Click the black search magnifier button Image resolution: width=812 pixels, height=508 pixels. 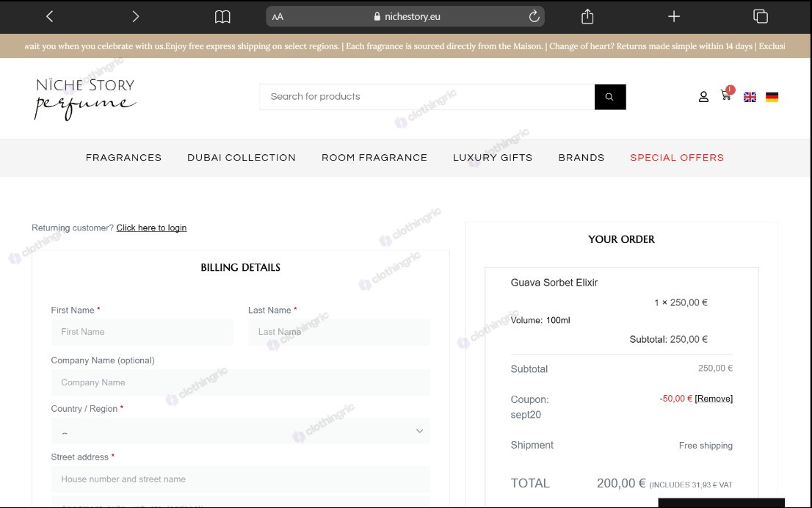(x=610, y=97)
